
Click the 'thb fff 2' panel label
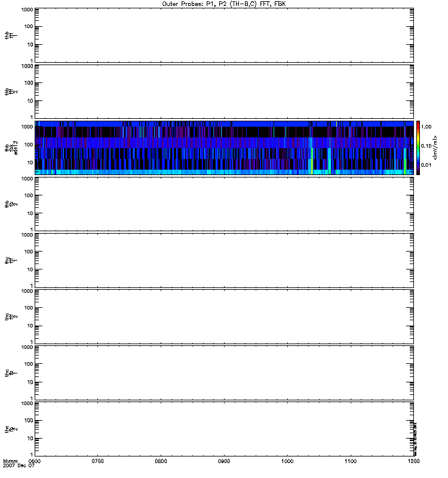(x=11, y=91)
